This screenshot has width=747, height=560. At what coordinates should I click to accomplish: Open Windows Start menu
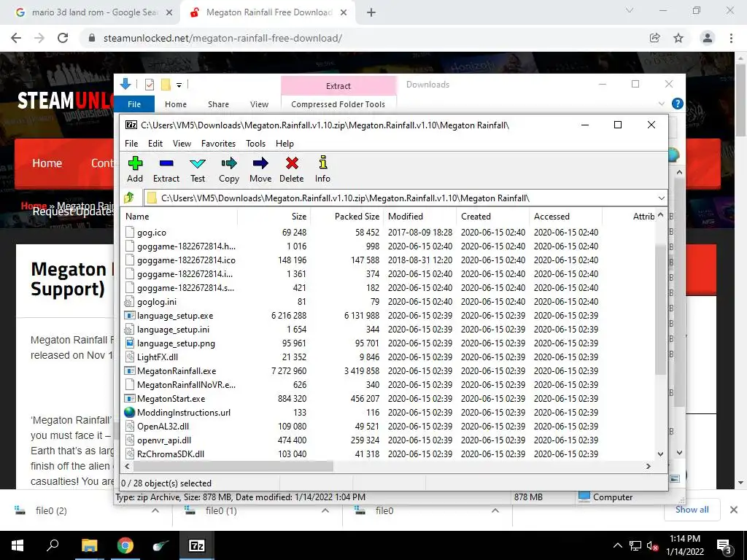click(x=18, y=545)
